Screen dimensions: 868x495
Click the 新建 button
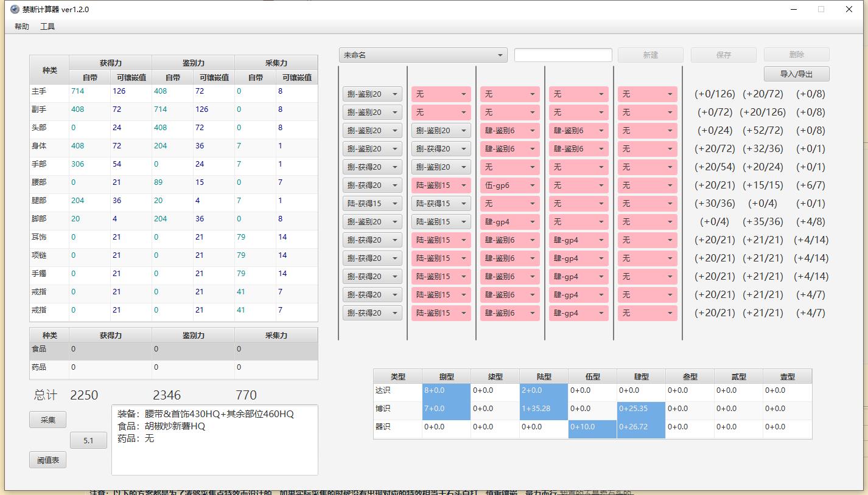click(x=649, y=55)
